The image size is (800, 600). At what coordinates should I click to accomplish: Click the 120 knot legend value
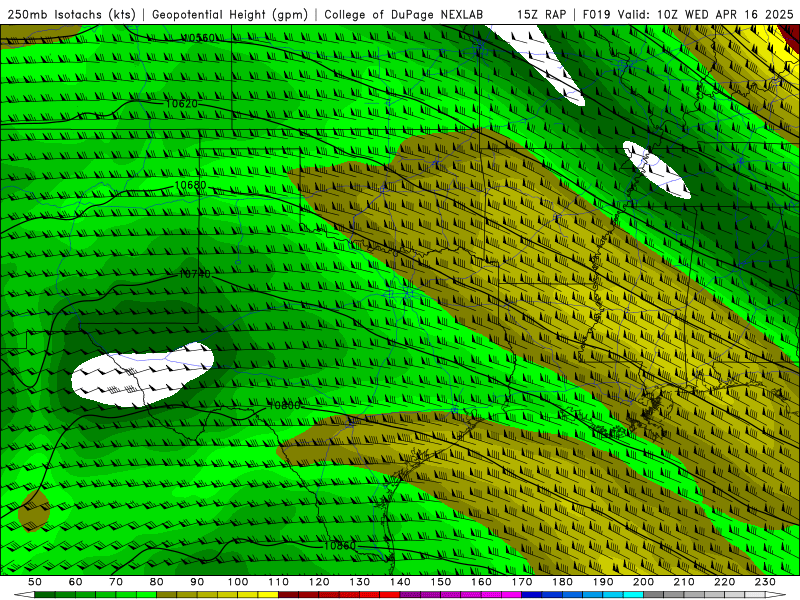pos(319,582)
